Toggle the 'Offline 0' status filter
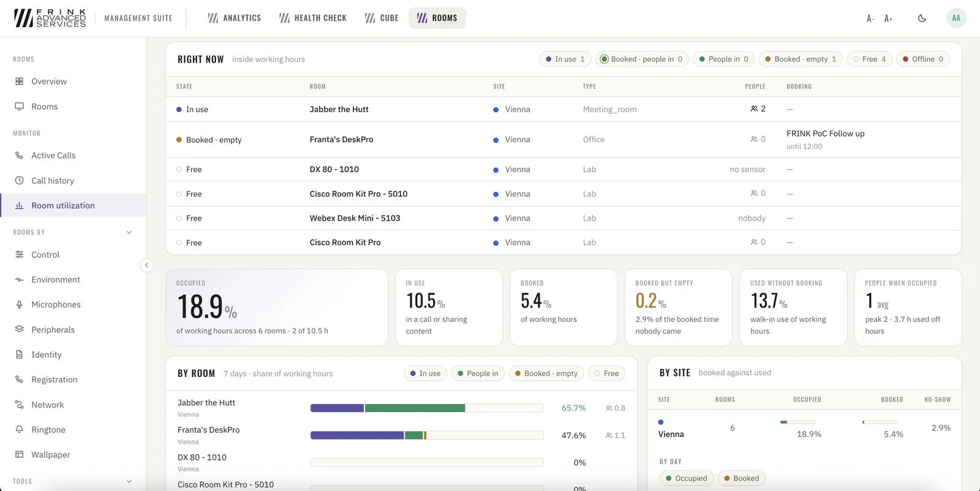This screenshot has height=491, width=980. pyautogui.click(x=923, y=59)
